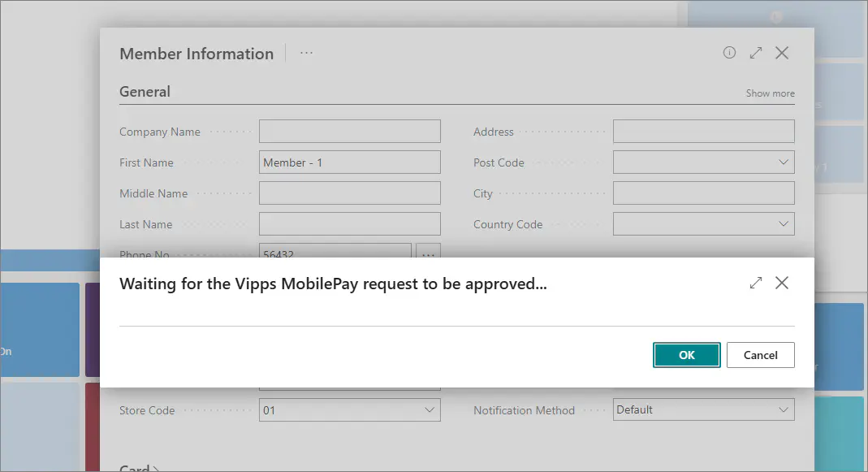Image resolution: width=868 pixels, height=472 pixels.
Task: Click the Waiting for Vipps MobilePay request title
Action: [x=333, y=284]
